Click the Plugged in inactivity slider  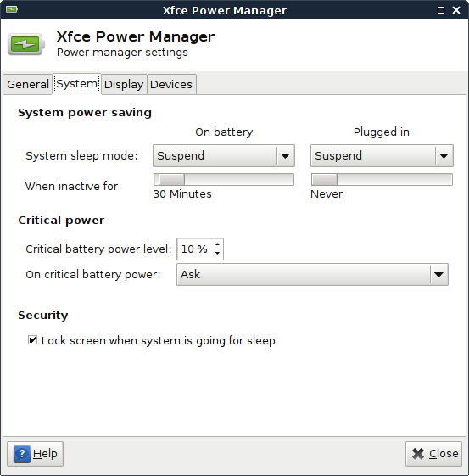[382, 179]
